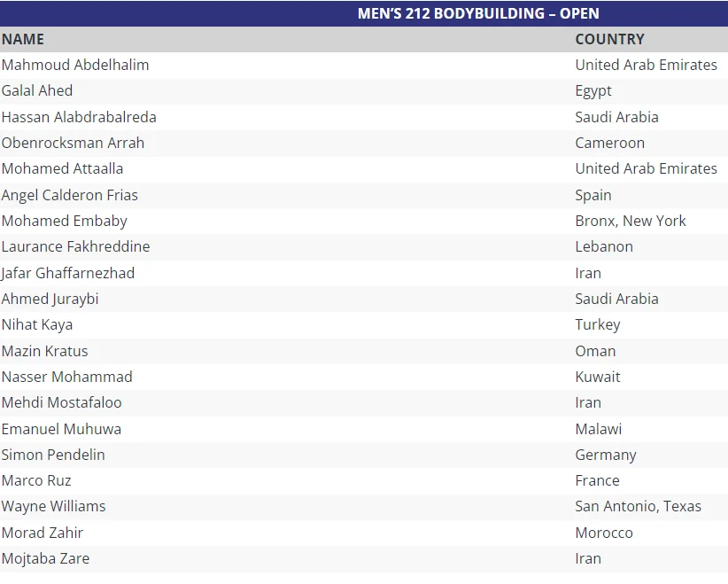Image resolution: width=728 pixels, height=584 pixels.
Task: Click on Galal Ahed's name
Action: click(x=37, y=90)
